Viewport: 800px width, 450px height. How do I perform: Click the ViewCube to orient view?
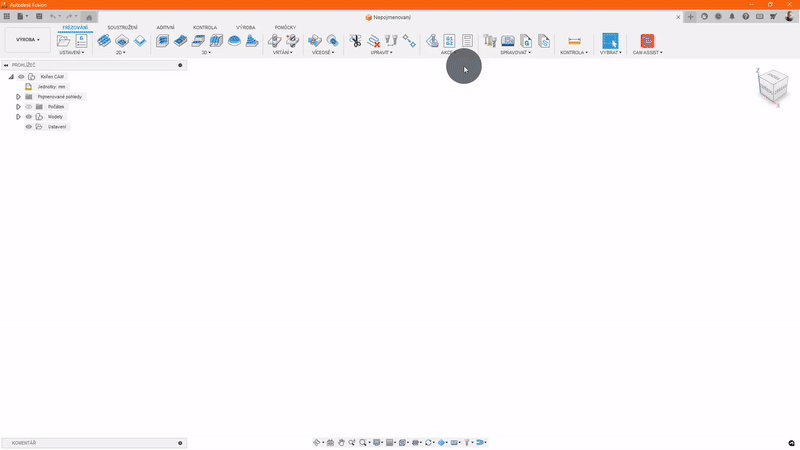point(771,89)
